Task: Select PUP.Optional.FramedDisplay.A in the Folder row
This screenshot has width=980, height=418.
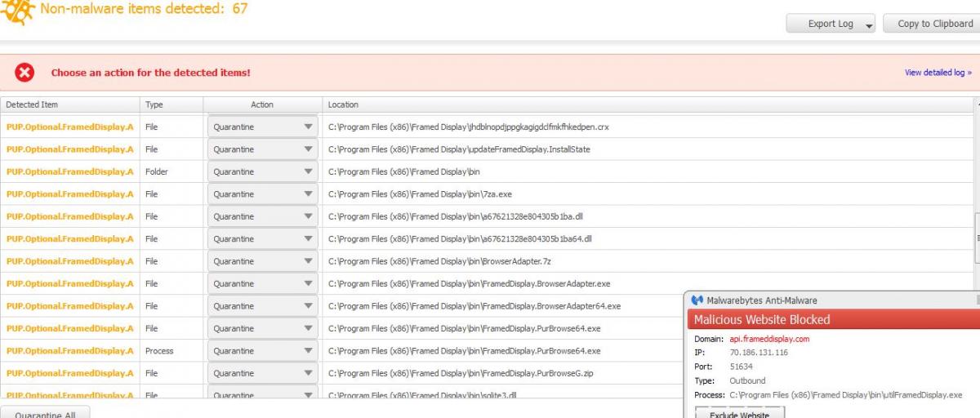Action: (69, 172)
